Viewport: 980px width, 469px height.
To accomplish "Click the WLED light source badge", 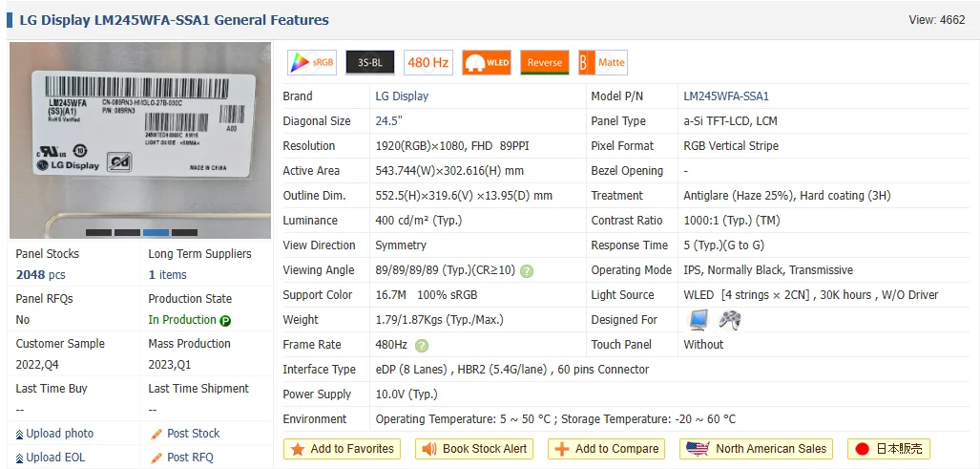I will pos(487,62).
